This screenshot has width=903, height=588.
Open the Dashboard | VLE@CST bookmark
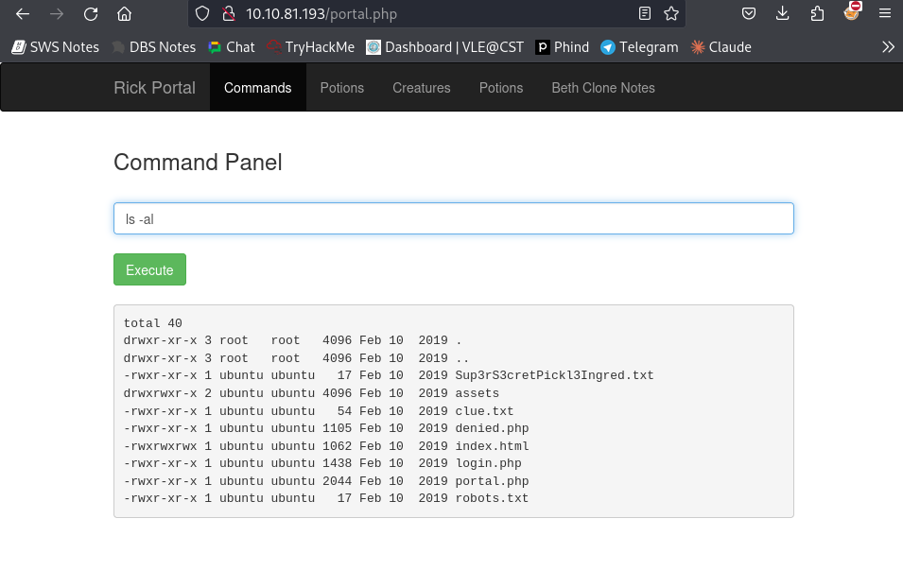tap(445, 47)
